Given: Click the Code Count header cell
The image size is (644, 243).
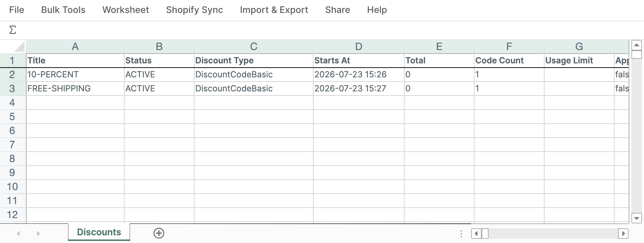Looking at the screenshot, I should pos(509,61).
